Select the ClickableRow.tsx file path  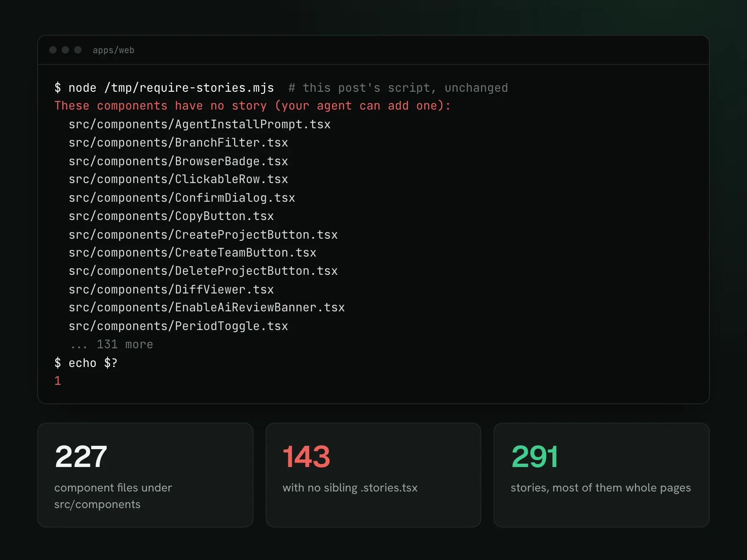coord(178,179)
